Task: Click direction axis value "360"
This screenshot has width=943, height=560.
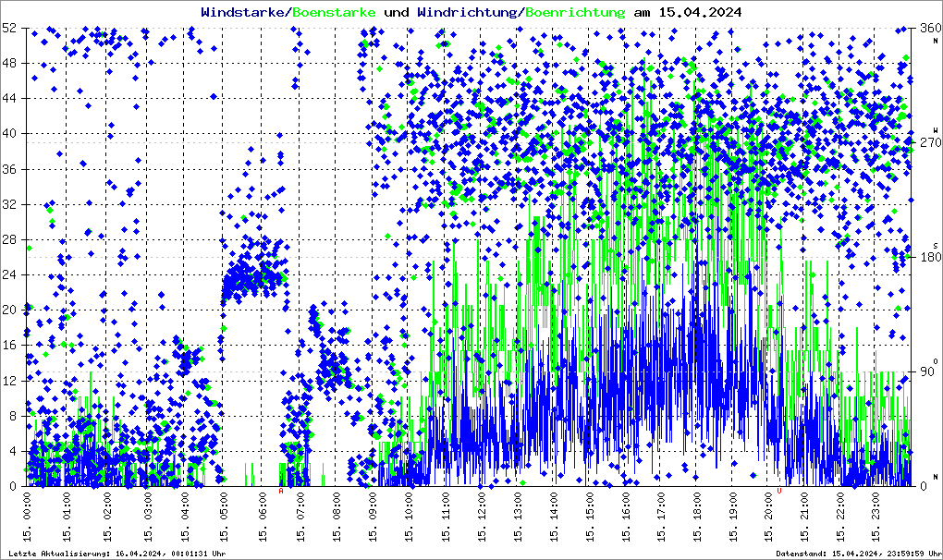Action: click(x=931, y=28)
